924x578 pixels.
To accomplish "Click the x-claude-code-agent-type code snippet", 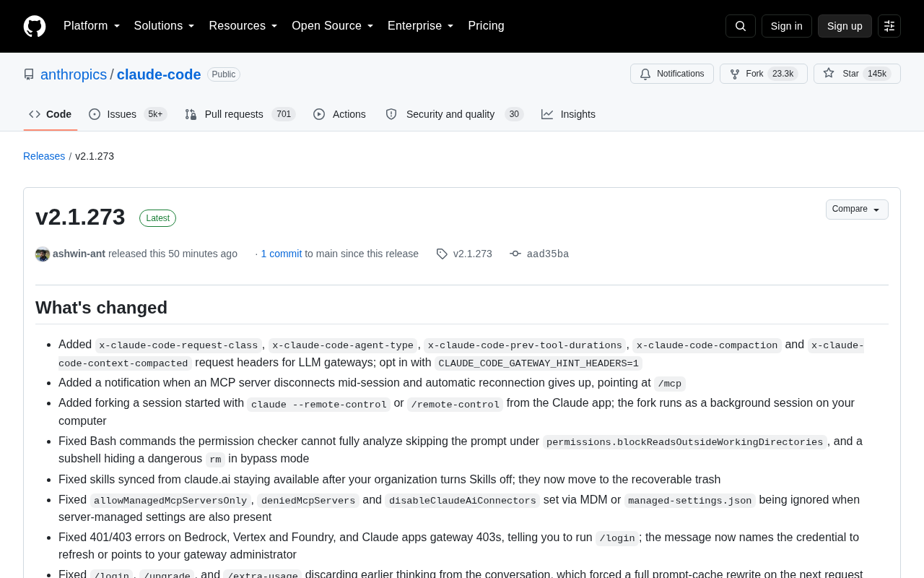I will [343, 345].
